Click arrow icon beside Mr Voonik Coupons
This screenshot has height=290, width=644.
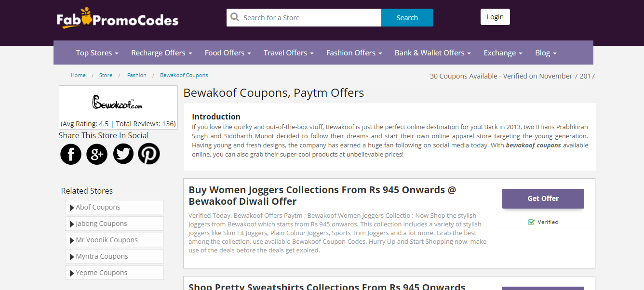coord(72,240)
